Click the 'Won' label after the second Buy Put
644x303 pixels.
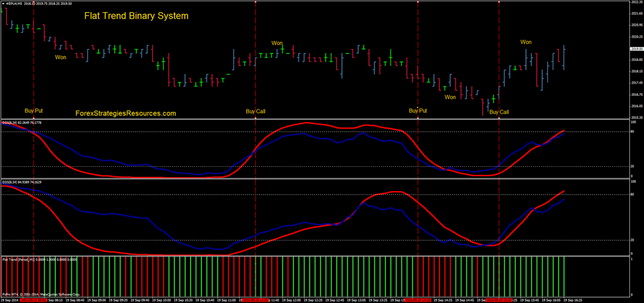click(450, 97)
